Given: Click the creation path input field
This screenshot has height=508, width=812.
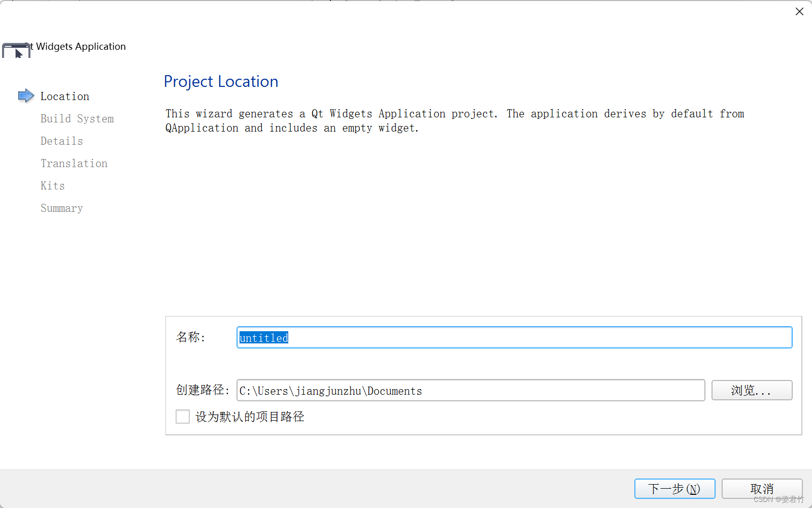Looking at the screenshot, I should [x=470, y=390].
